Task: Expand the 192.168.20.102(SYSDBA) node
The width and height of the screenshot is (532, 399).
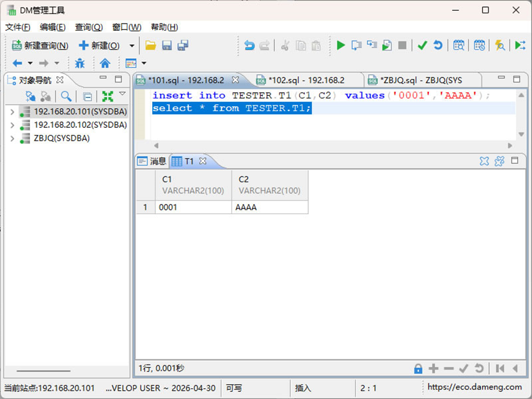Action: tap(12, 125)
